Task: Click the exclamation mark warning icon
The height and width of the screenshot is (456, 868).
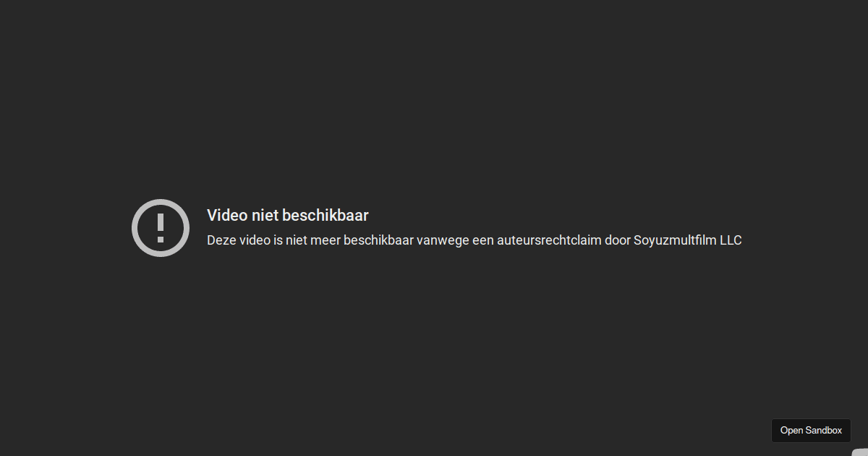Action: point(161,227)
